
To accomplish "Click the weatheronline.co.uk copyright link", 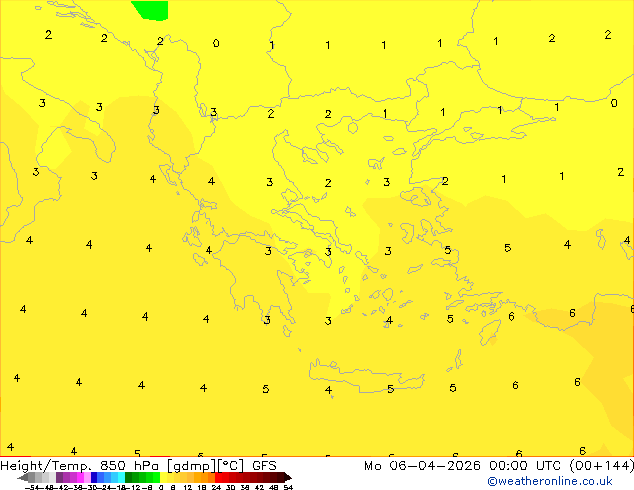I will coord(550,481).
